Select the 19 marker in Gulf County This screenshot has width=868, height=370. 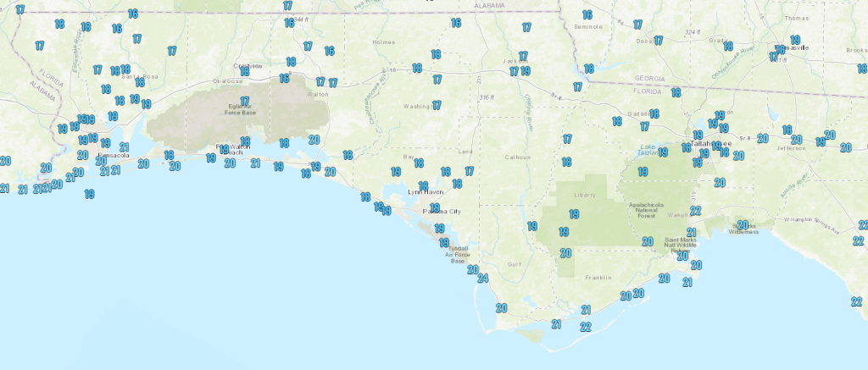pyautogui.click(x=532, y=226)
